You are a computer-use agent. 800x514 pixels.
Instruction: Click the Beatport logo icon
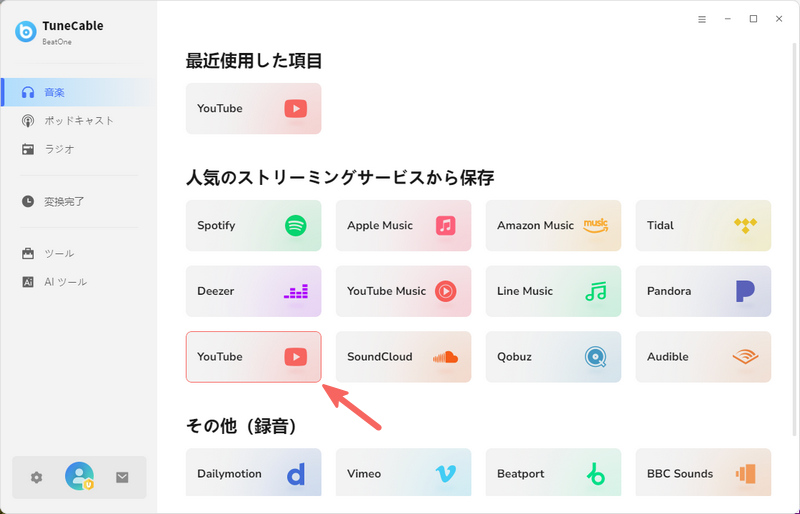click(596, 474)
